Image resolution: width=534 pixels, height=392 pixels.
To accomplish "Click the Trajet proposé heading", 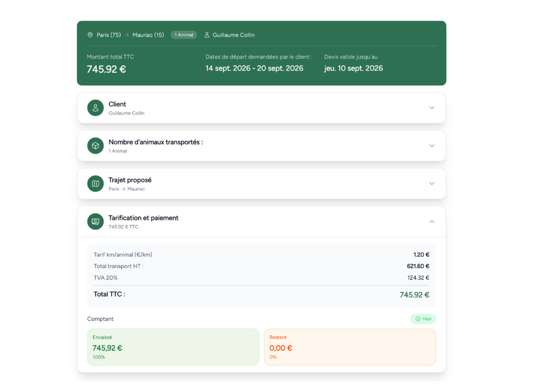I will (130, 180).
